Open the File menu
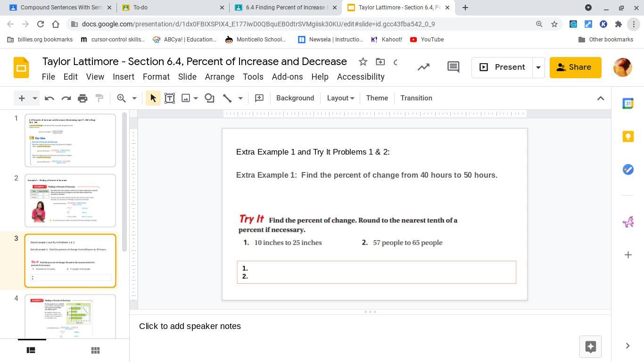 (49, 77)
